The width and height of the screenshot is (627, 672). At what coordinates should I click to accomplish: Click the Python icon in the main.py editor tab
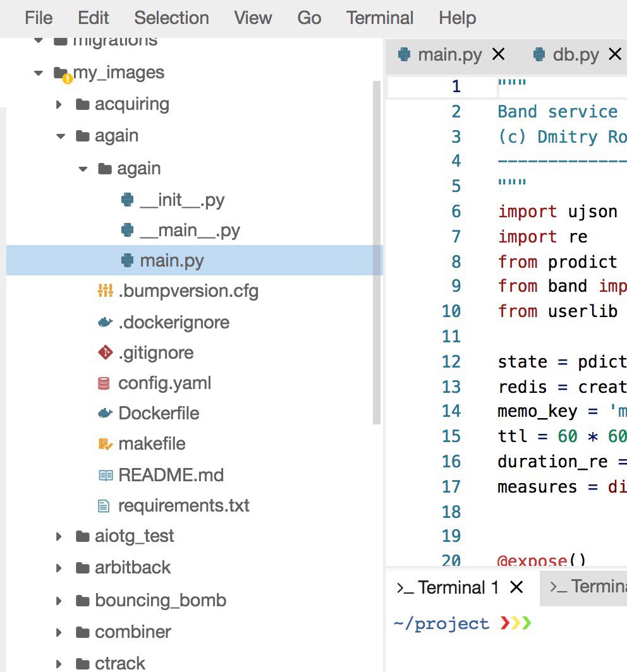(404, 54)
